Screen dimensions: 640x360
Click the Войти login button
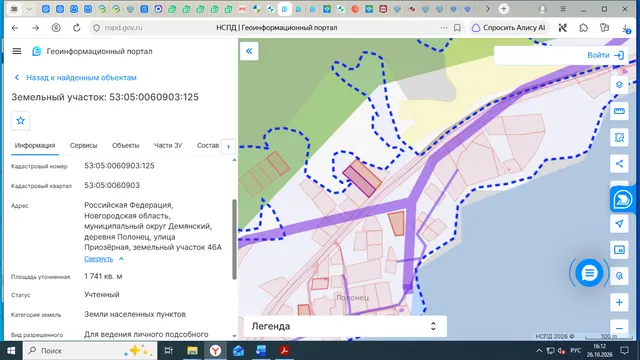[x=606, y=55]
